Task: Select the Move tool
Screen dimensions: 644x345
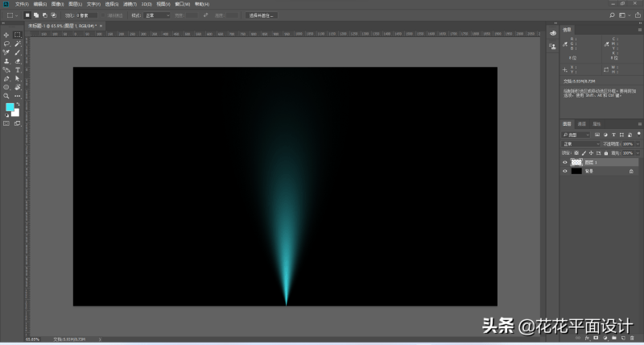Action: tap(6, 35)
